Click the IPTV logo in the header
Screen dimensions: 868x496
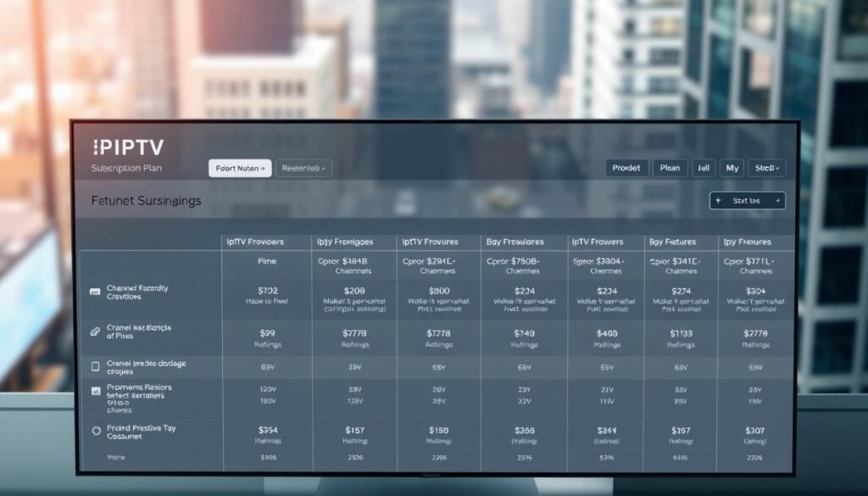128,147
